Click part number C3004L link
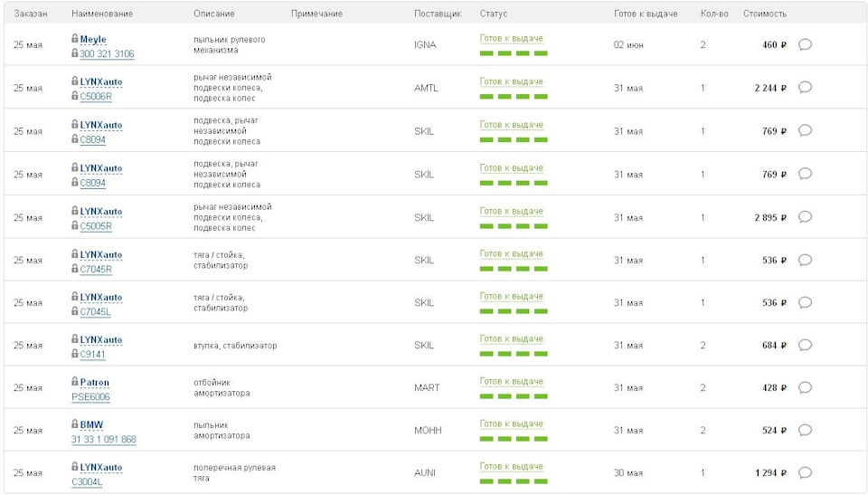 [x=87, y=482]
